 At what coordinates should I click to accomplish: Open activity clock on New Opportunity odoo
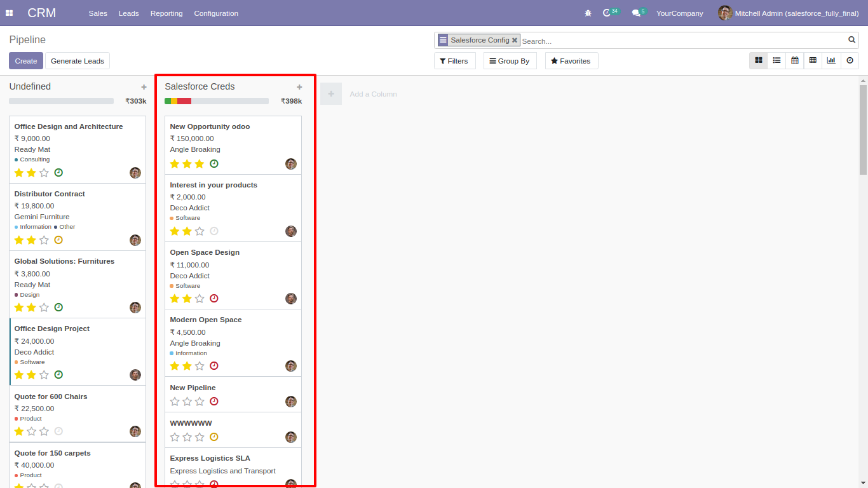point(214,163)
